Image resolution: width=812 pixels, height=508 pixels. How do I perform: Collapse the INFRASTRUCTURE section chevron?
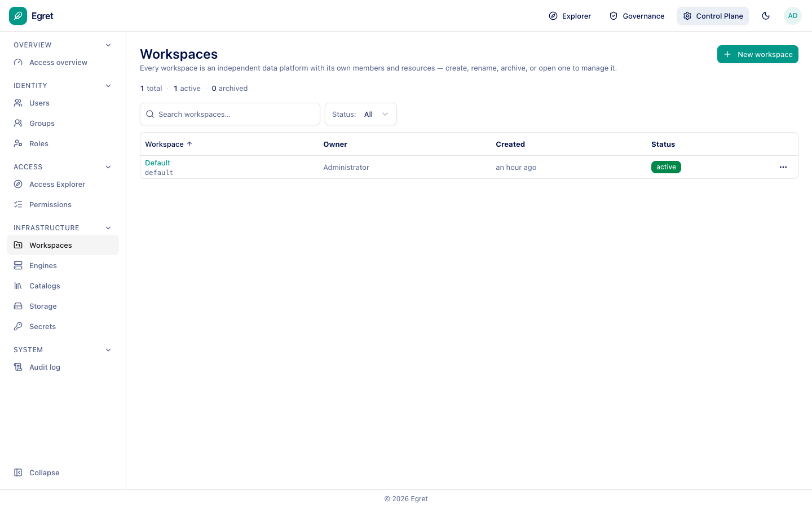tap(108, 228)
